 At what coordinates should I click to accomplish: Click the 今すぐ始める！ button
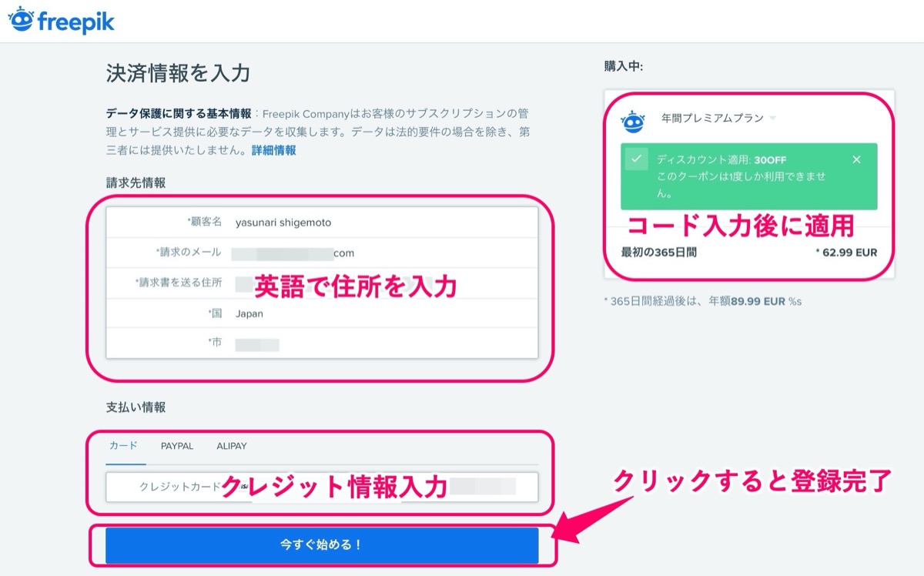pos(322,545)
